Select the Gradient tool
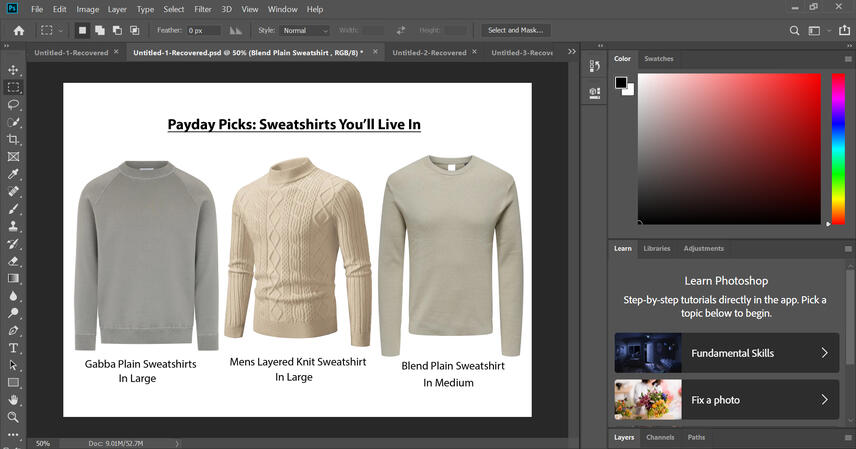This screenshot has width=856, height=449. (x=13, y=278)
